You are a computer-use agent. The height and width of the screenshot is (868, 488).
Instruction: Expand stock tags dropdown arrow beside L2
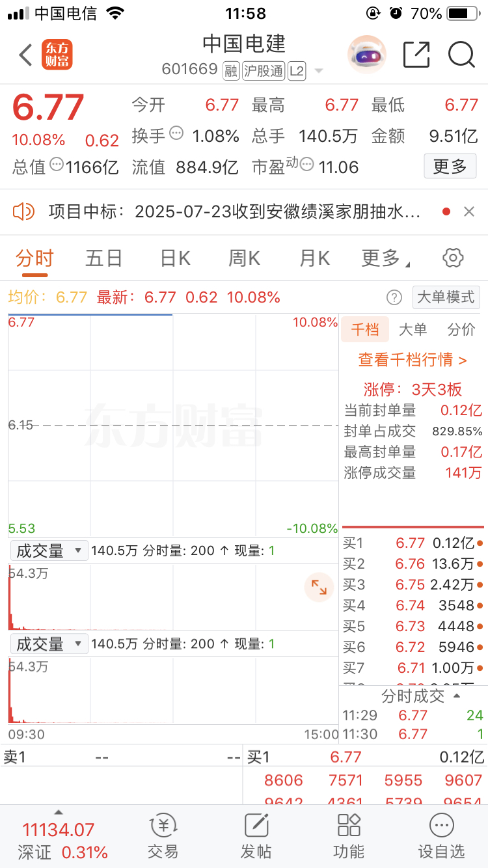tap(319, 71)
